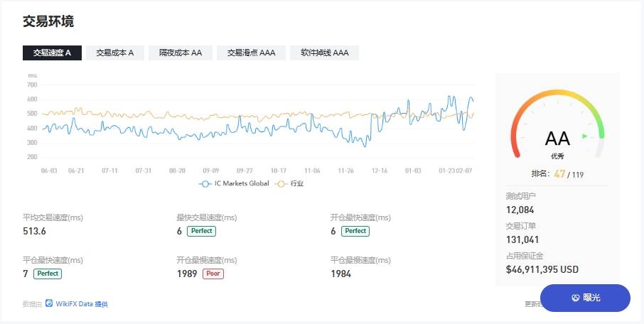Click the 12-16 date on chart axis
This screenshot has width=644, height=324.
(x=379, y=171)
